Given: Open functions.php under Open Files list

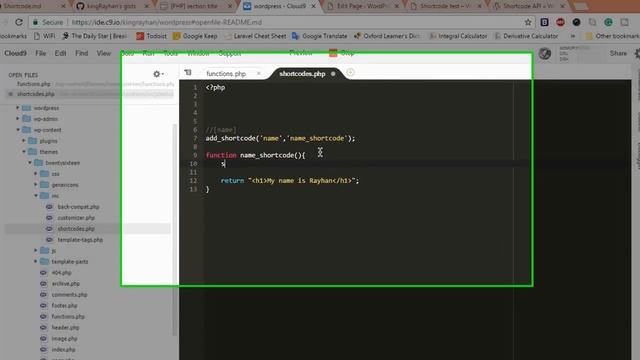Looking at the screenshot, I should tap(34, 84).
